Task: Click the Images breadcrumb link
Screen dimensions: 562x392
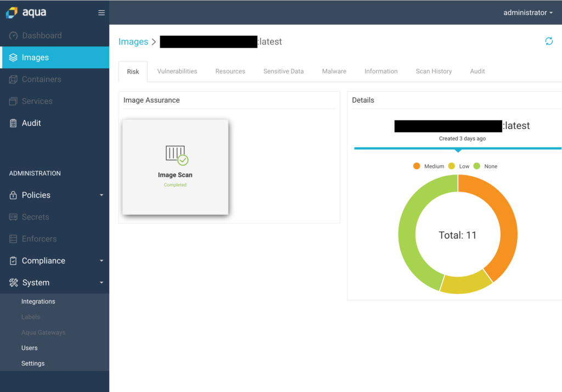Action: pyautogui.click(x=133, y=42)
